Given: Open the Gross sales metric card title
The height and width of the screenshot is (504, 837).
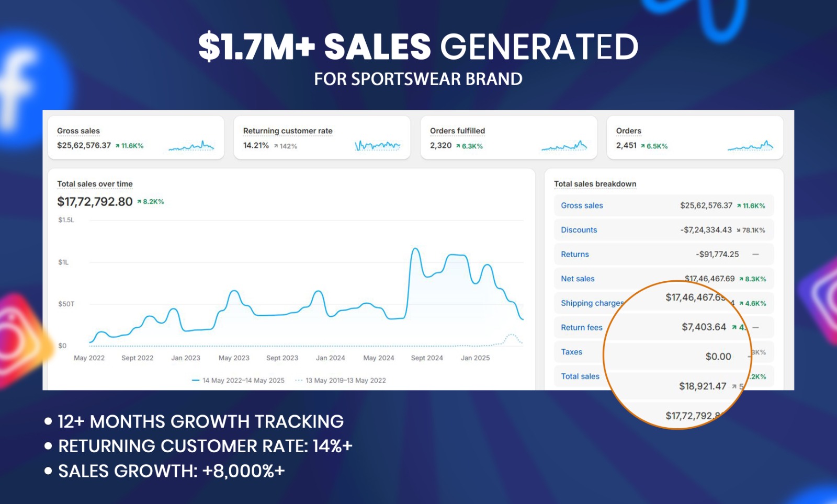Looking at the screenshot, I should pos(78,131).
